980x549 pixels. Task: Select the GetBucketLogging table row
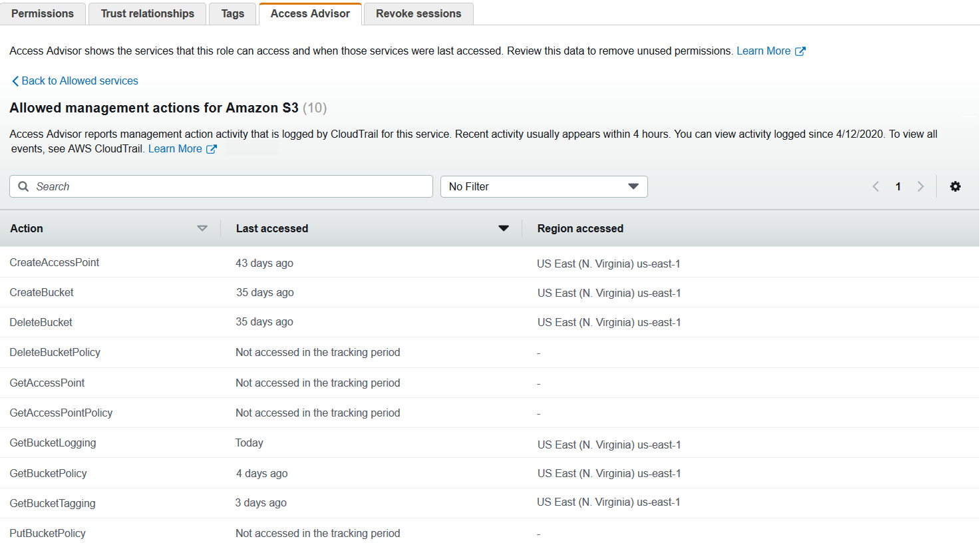point(266,443)
